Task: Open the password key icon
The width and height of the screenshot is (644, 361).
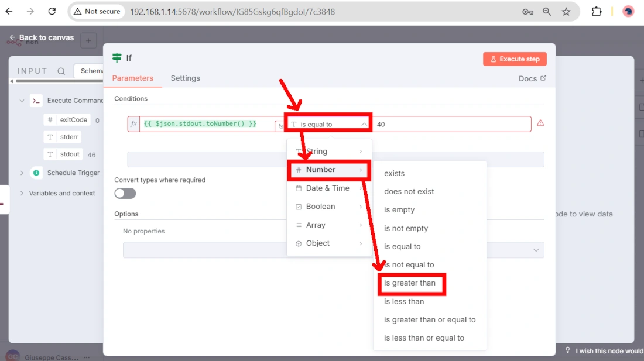Action: pos(527,12)
